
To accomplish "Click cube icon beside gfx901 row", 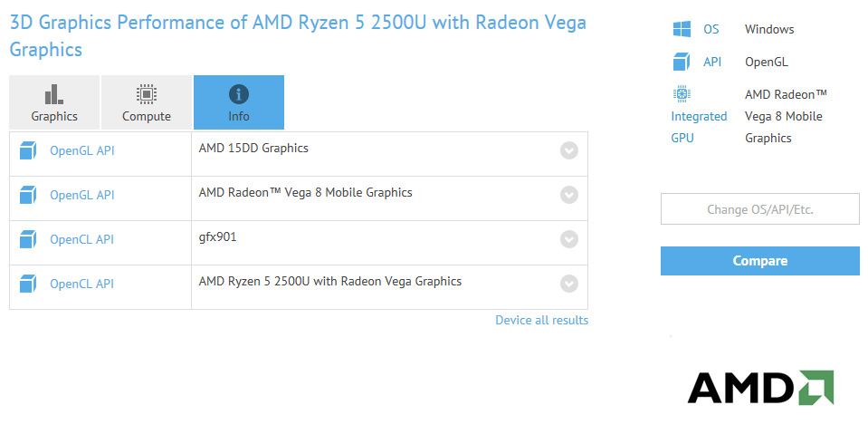I will click(28, 239).
